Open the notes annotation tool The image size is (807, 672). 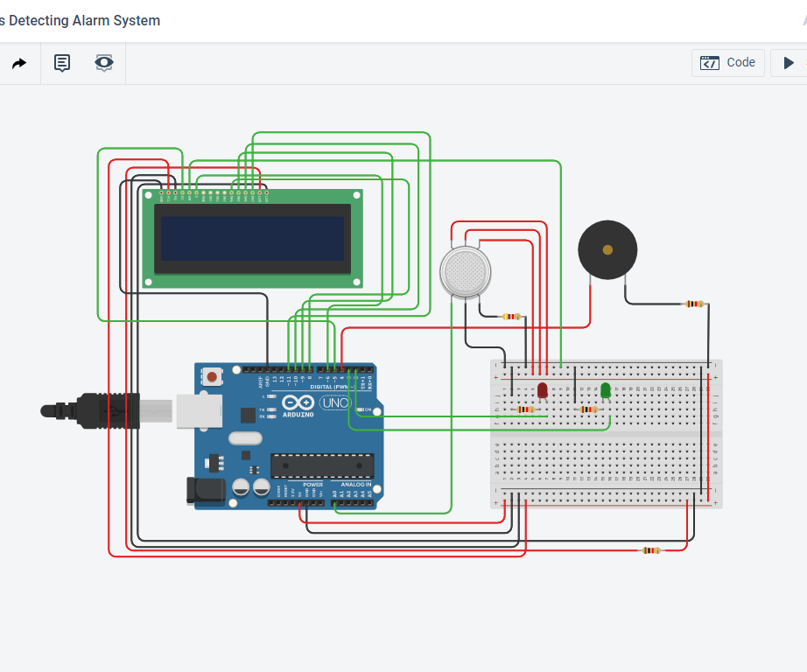pos(61,62)
